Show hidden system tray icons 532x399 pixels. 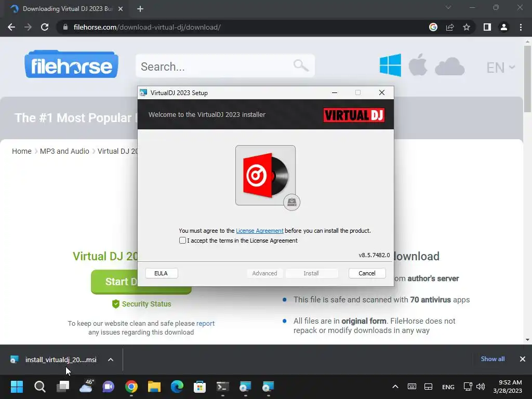(395, 387)
